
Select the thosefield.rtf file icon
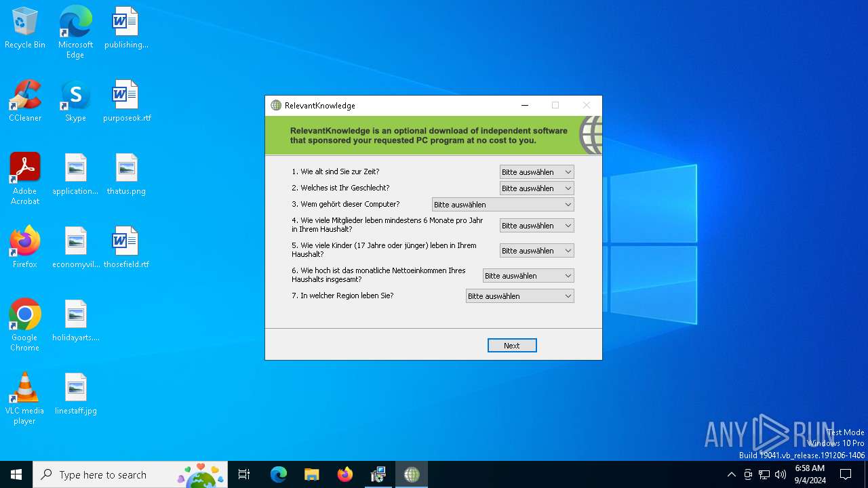126,247
